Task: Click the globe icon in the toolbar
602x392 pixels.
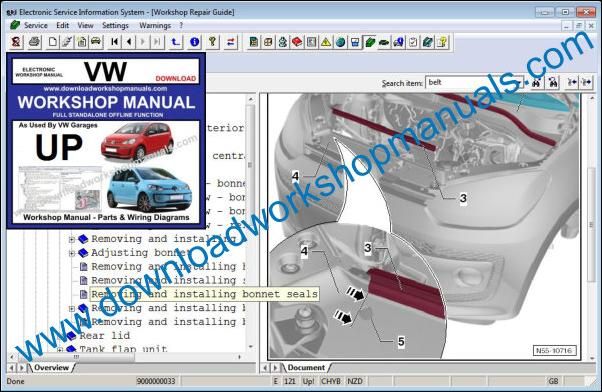Action: [340, 42]
